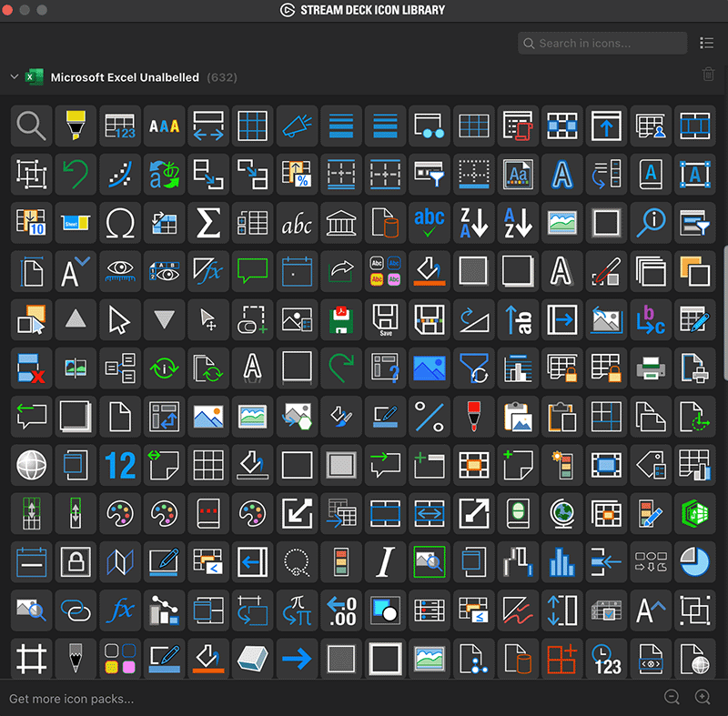Select the abc spell check icon
This screenshot has height=716, width=728.
[429, 223]
